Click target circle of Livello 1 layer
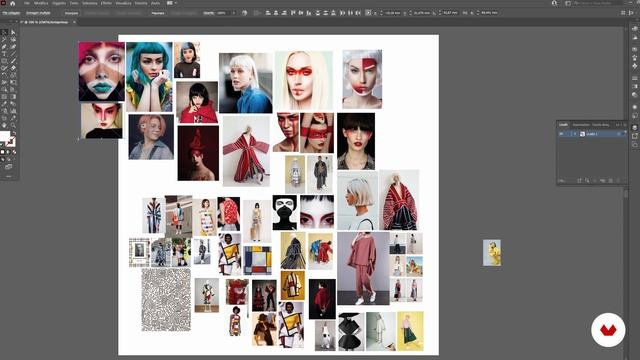 (619, 134)
